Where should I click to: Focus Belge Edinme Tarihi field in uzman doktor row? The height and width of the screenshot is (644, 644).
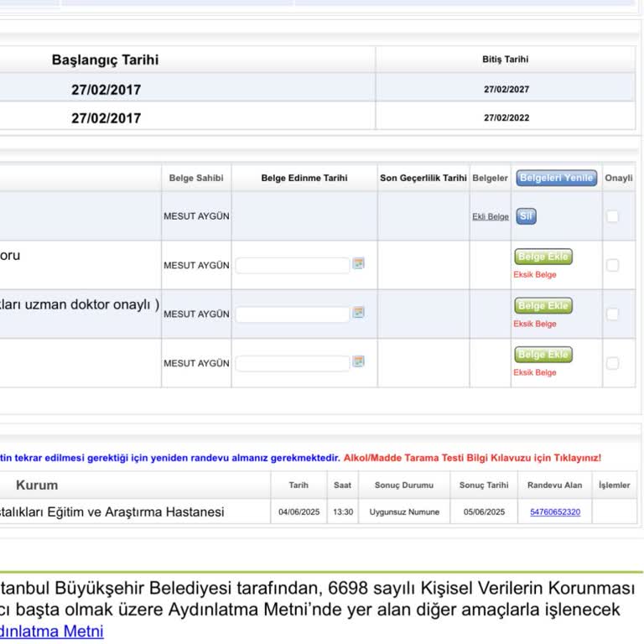[x=293, y=314]
